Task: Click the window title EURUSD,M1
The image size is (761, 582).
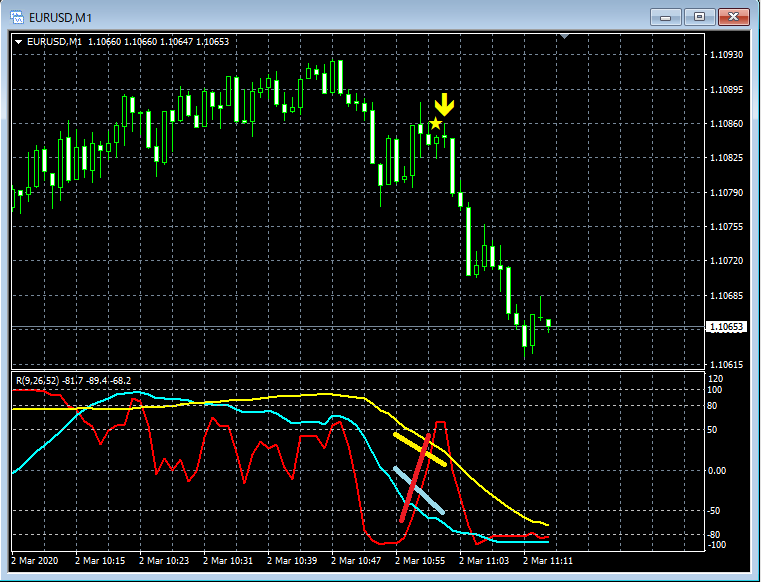Action: [x=60, y=18]
